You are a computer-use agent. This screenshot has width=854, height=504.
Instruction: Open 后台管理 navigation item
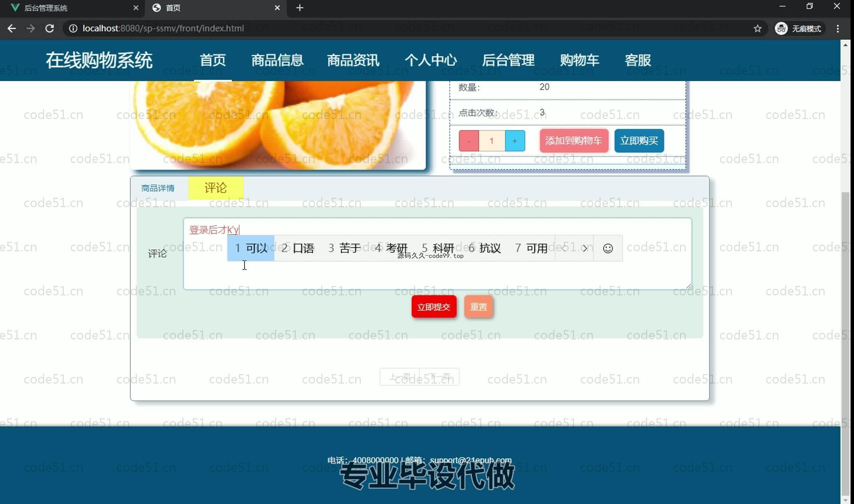(508, 60)
